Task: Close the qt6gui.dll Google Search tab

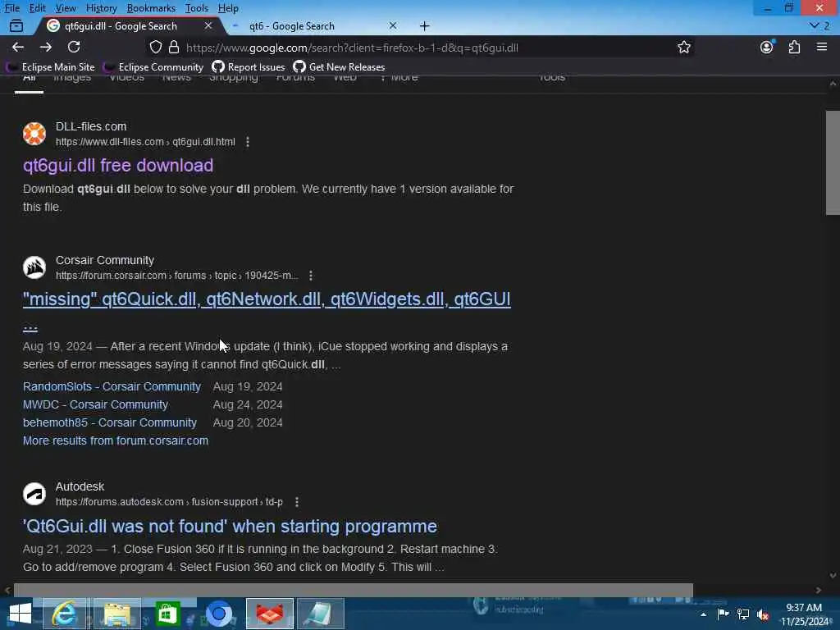Action: click(208, 25)
